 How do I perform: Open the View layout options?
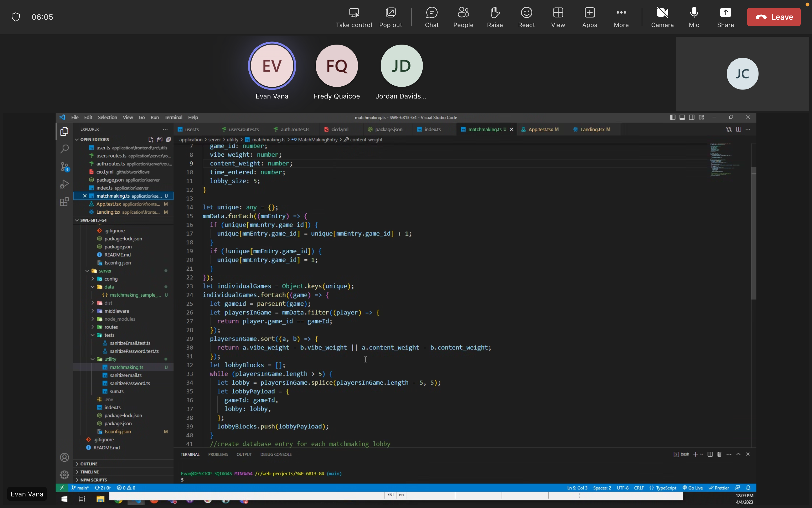click(x=558, y=17)
